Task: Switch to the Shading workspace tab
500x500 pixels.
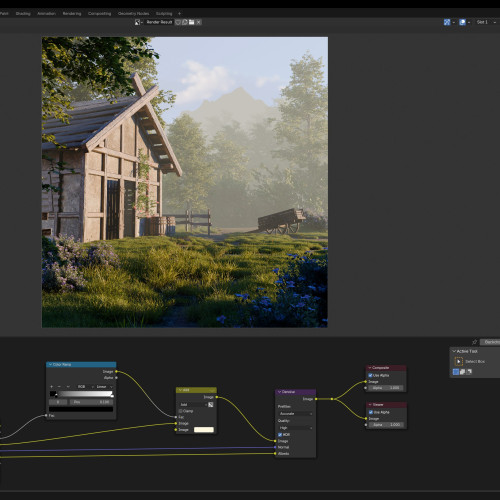Action: pos(23,14)
